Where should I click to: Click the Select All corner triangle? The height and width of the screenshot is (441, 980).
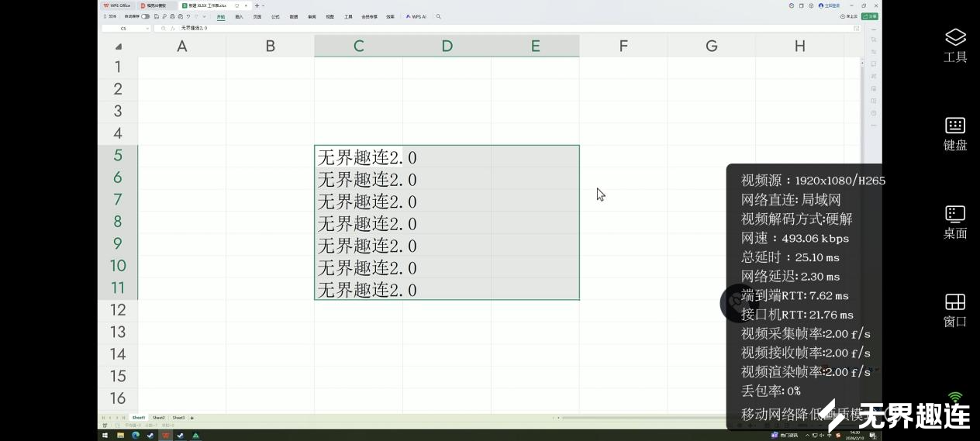(x=119, y=47)
